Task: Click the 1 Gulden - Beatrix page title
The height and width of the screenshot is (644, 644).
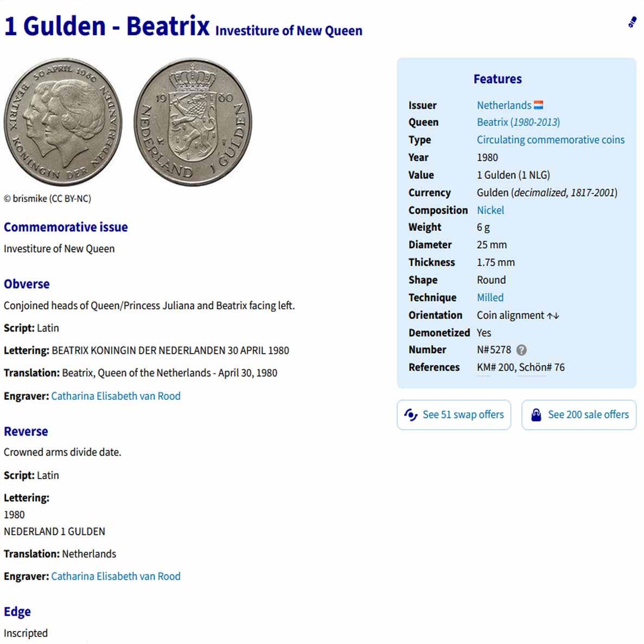Action: pos(107,26)
